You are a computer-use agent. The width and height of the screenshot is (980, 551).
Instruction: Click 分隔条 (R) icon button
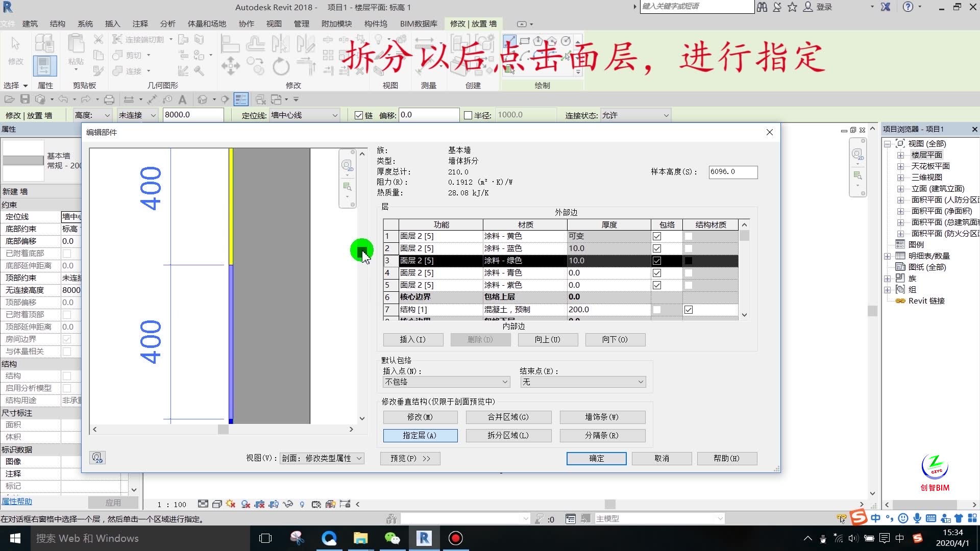pos(601,435)
